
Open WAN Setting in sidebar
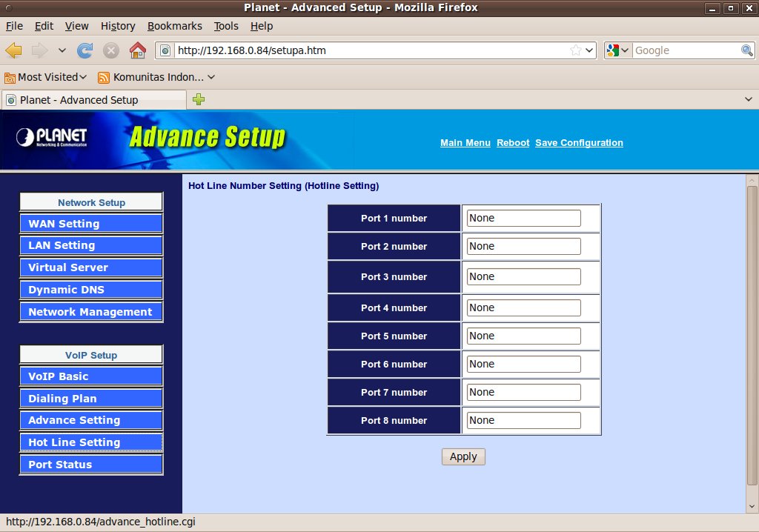(91, 224)
